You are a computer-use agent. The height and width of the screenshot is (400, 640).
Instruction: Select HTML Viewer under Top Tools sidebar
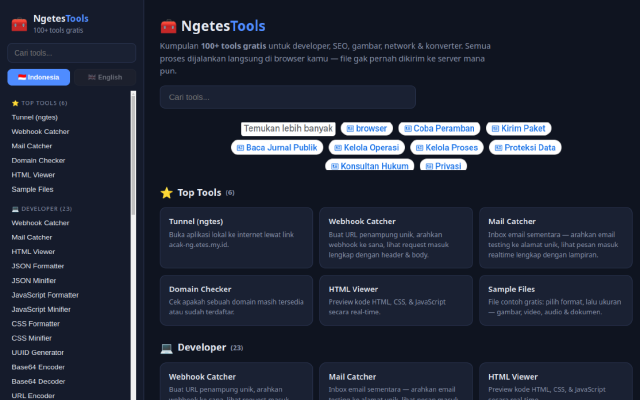(33, 175)
